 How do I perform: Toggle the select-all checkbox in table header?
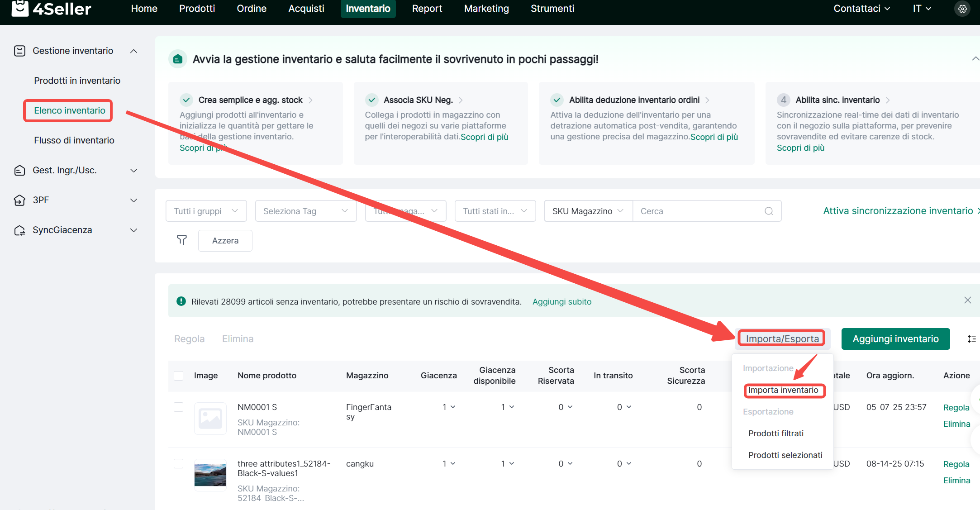[179, 376]
